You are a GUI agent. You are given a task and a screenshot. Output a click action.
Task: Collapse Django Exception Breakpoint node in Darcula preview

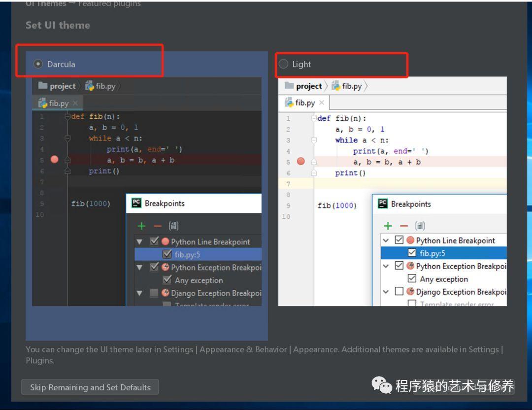coord(139,293)
